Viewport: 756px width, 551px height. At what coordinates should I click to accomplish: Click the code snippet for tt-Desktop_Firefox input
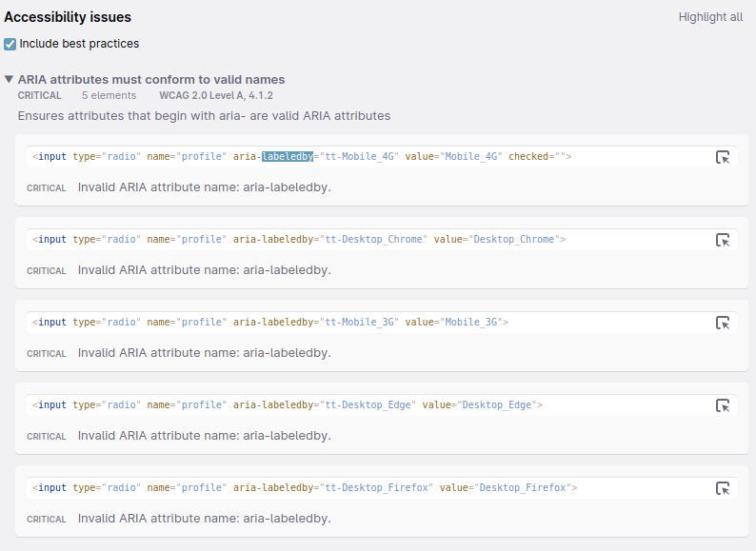(305, 488)
